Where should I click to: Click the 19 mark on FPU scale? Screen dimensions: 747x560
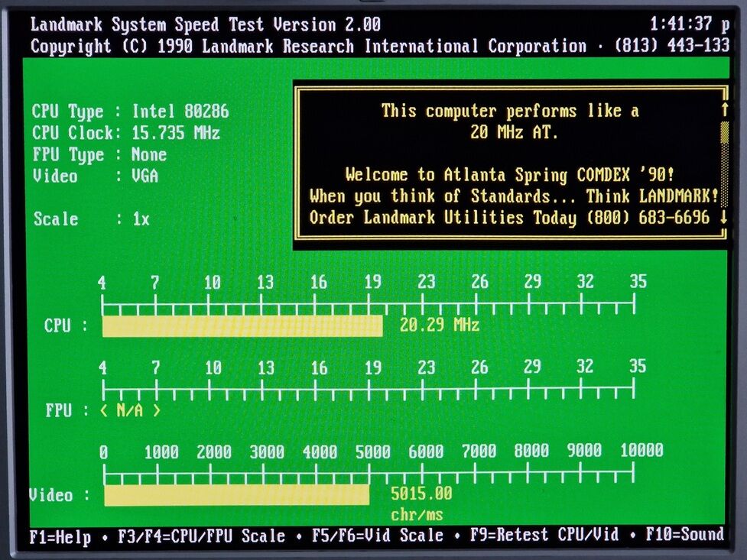point(373,367)
